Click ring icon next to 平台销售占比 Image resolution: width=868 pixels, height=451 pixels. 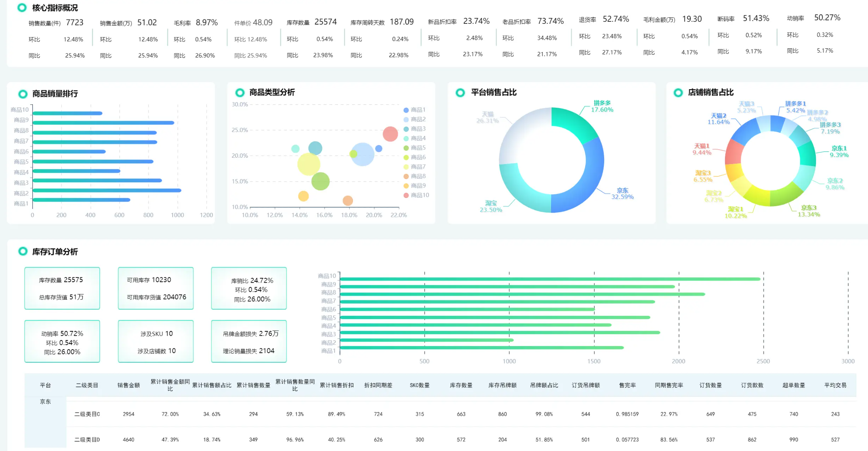click(x=460, y=92)
